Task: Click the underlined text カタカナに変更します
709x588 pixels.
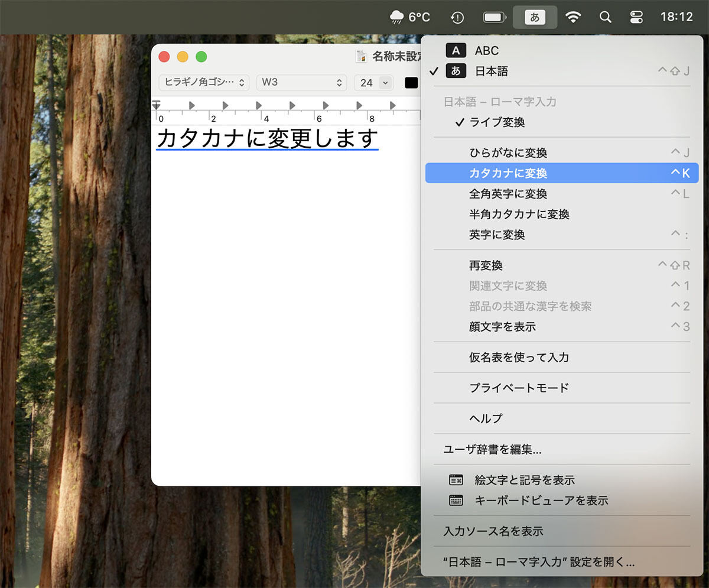Action: point(267,138)
